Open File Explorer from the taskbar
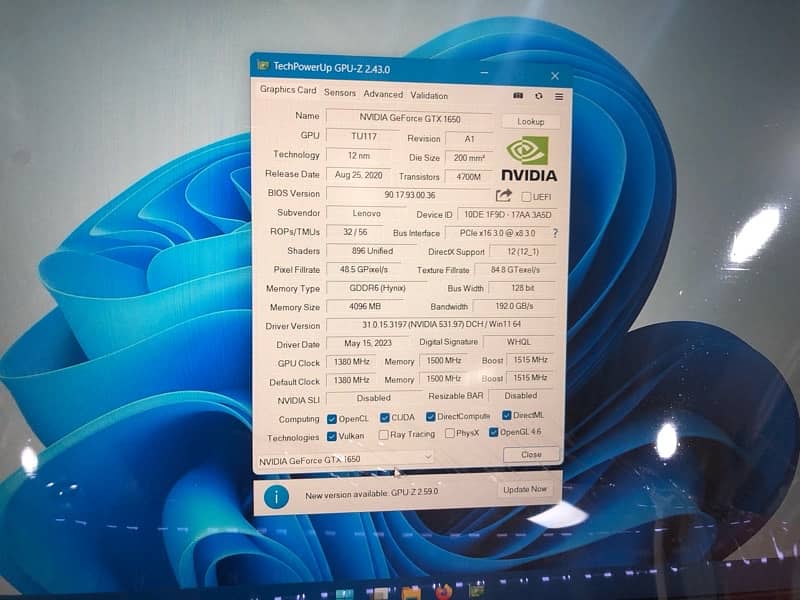 point(411,593)
